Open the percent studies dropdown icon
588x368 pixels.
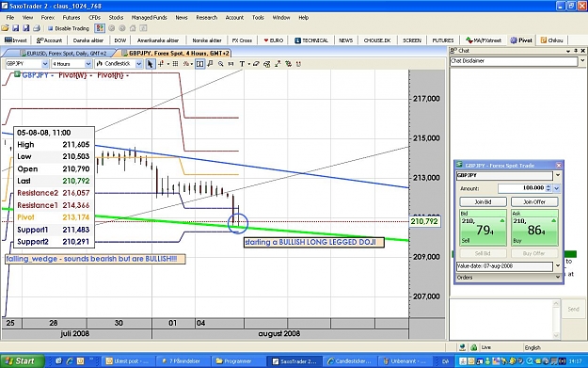coord(187,64)
